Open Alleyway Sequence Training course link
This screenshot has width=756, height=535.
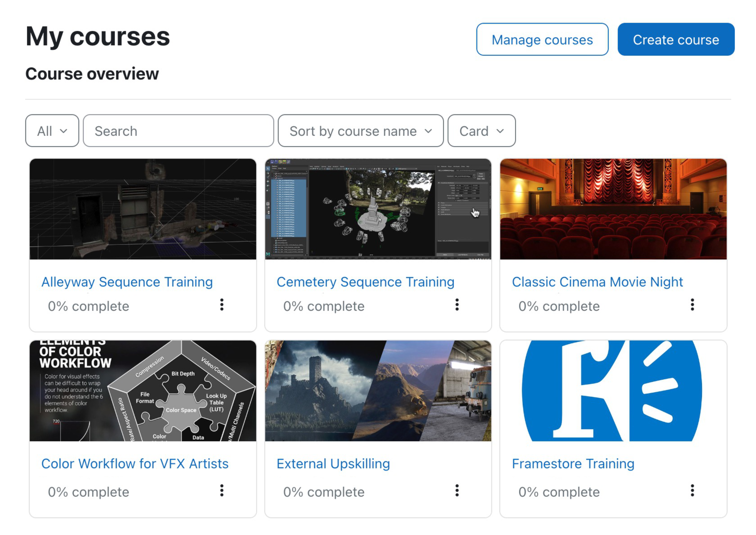[x=127, y=282]
